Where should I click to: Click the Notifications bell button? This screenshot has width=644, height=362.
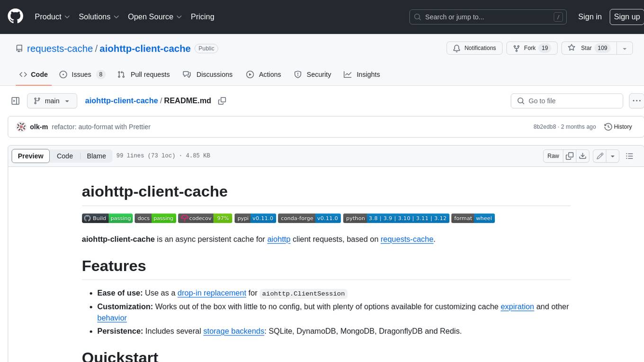474,48
